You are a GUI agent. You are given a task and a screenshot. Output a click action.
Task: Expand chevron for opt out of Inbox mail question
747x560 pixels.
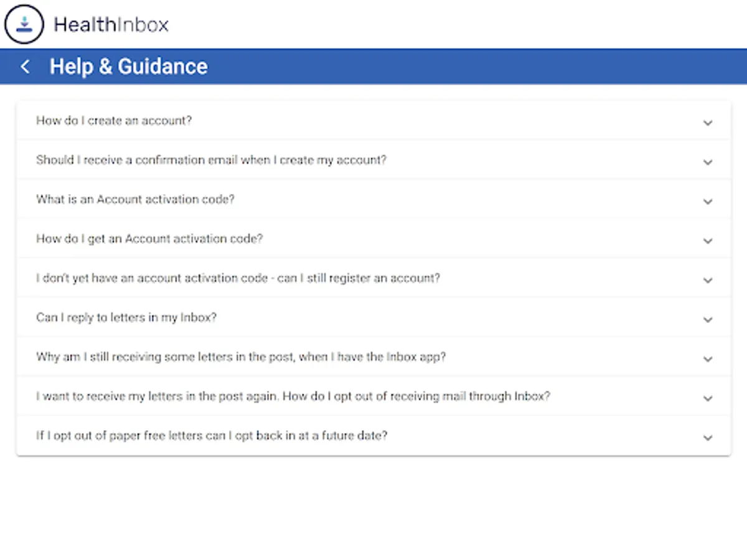[708, 398]
